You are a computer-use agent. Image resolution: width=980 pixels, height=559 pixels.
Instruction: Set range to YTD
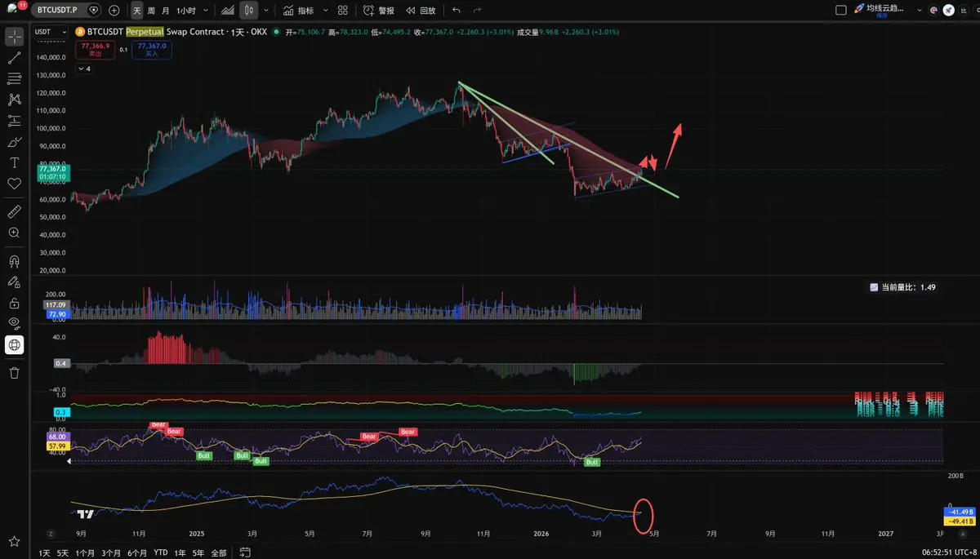(160, 552)
